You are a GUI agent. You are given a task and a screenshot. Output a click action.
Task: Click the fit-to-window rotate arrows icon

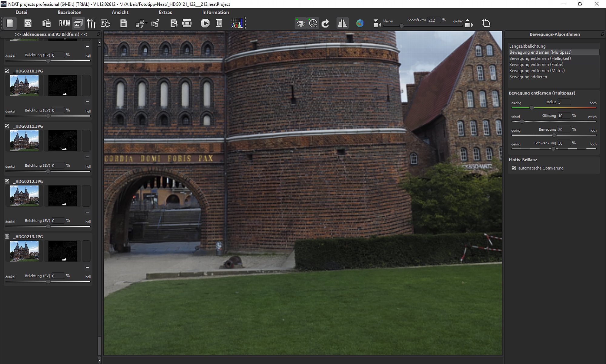click(x=486, y=23)
